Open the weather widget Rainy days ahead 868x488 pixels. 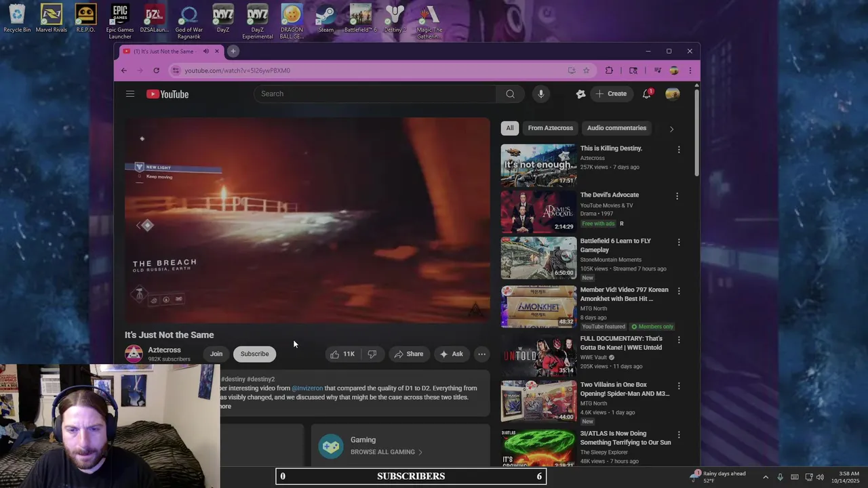(718, 477)
